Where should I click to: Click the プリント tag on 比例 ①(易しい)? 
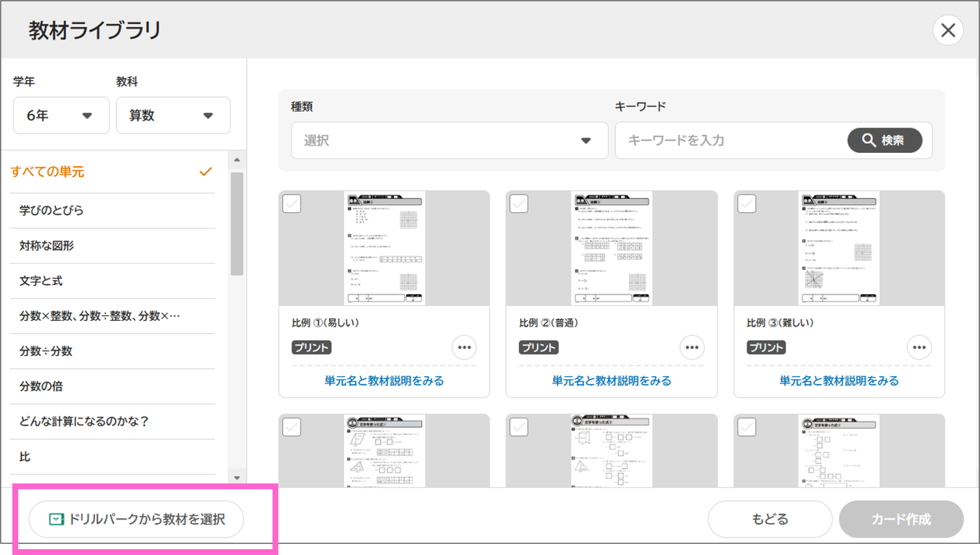[311, 347]
